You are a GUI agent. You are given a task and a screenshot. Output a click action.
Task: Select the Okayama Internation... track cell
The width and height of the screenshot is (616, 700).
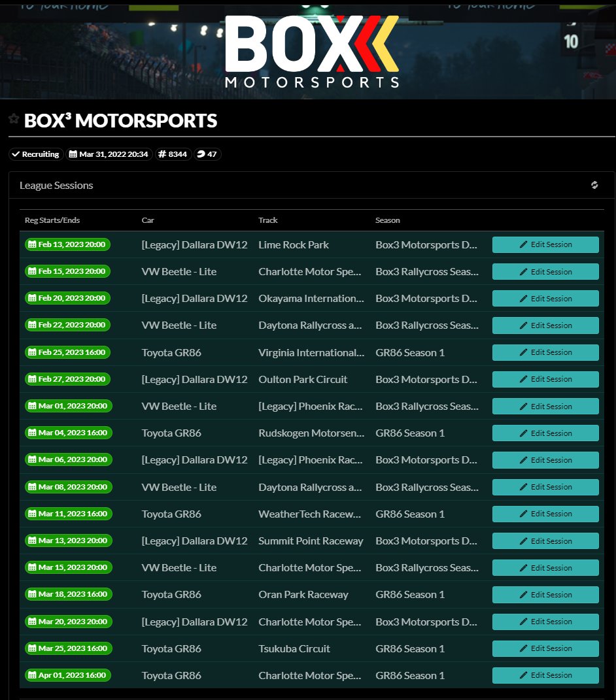point(311,298)
